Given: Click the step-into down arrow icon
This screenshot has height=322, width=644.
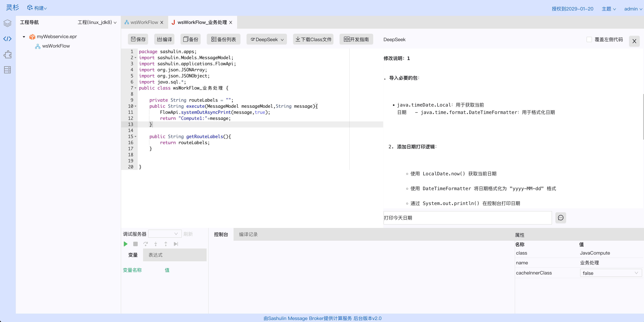Looking at the screenshot, I should 156,244.
